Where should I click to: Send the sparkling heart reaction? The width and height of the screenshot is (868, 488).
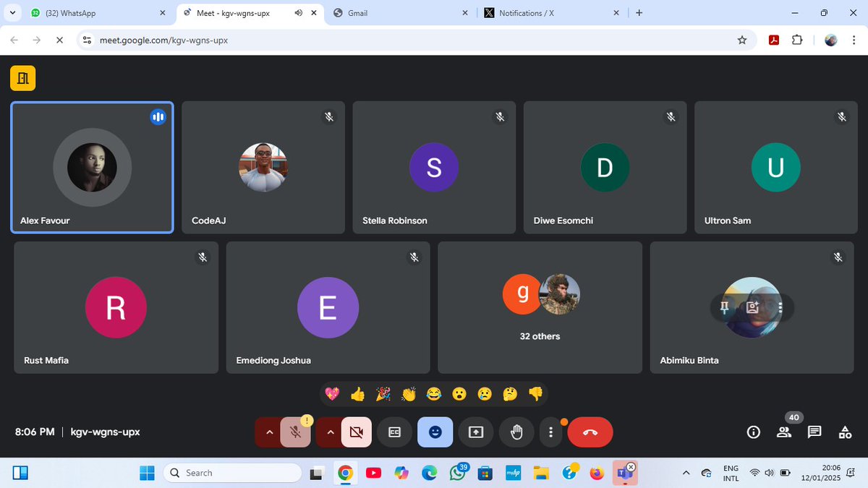click(332, 394)
